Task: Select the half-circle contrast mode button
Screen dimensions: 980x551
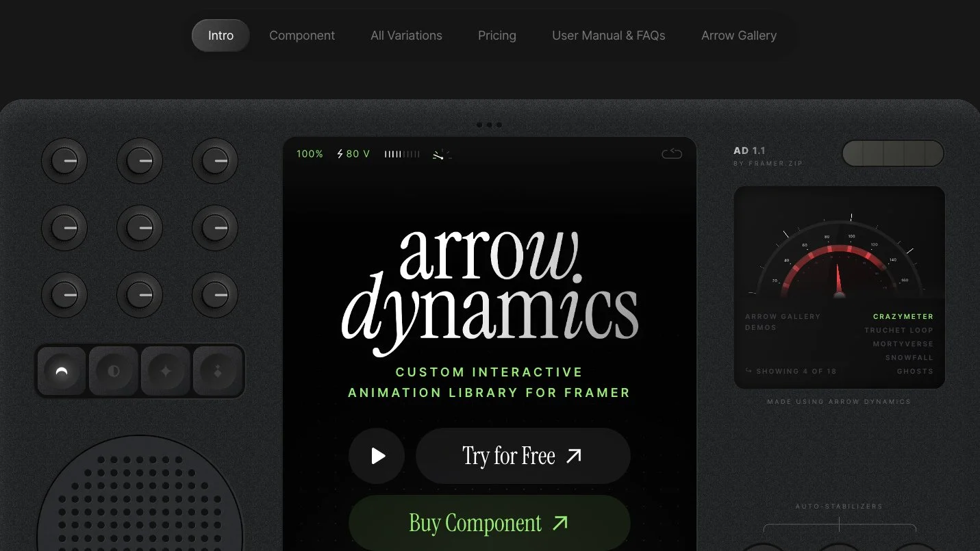Action: (114, 371)
